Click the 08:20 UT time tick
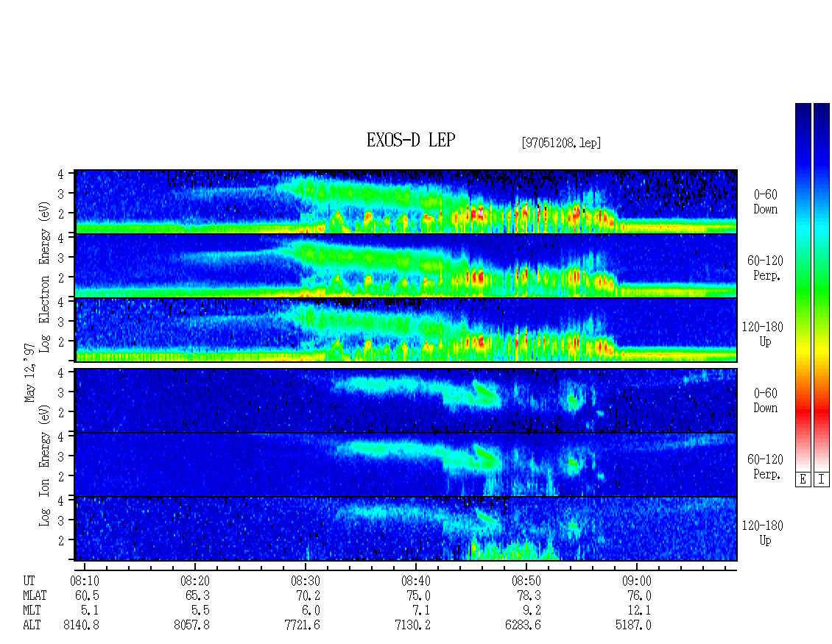The height and width of the screenshot is (644, 832). click(194, 581)
